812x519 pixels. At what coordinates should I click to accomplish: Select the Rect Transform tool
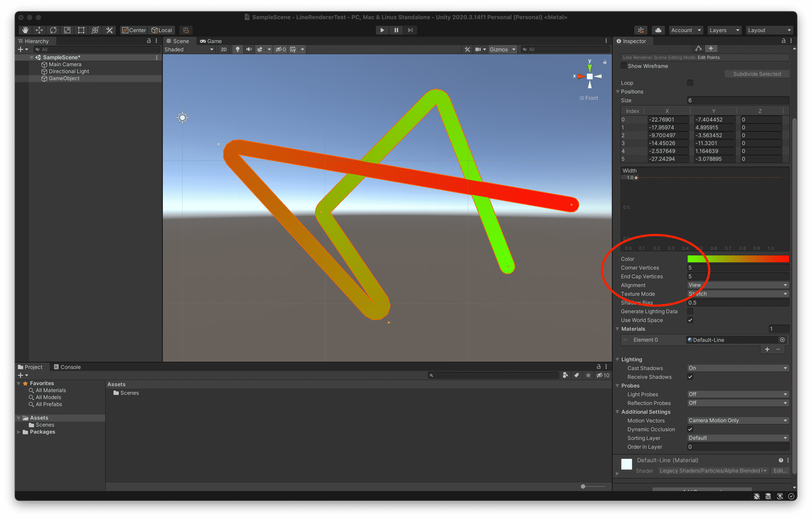(x=81, y=30)
